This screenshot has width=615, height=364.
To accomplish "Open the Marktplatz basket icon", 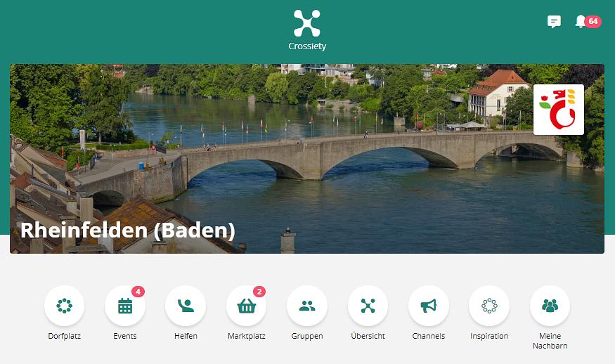I will (246, 306).
